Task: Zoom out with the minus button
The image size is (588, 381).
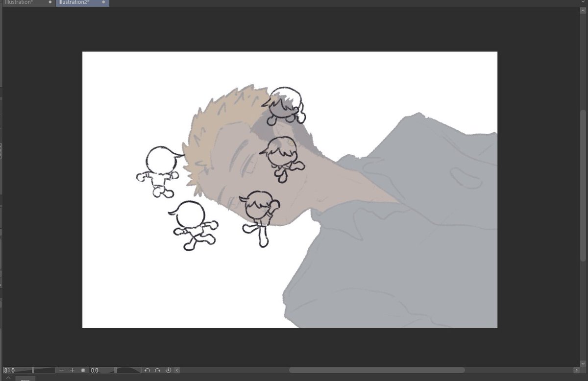Action: pyautogui.click(x=62, y=371)
